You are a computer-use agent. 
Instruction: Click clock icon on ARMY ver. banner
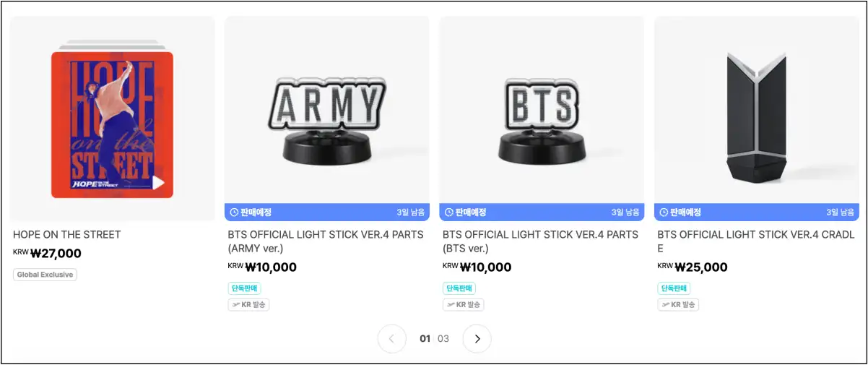[x=234, y=212]
